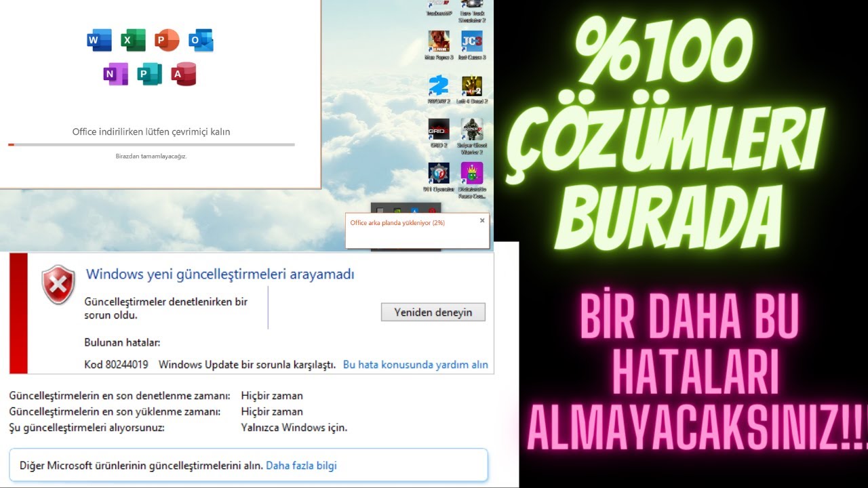Viewport: 868px width, 488px height.
Task: Open GRID 2 desktop shortcut
Action: [x=439, y=133]
